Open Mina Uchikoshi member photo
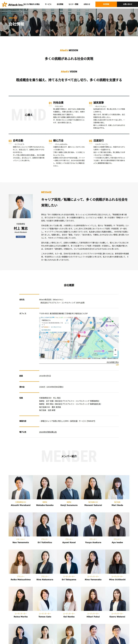The height and width of the screenshot is (644, 138). (x=117, y=561)
